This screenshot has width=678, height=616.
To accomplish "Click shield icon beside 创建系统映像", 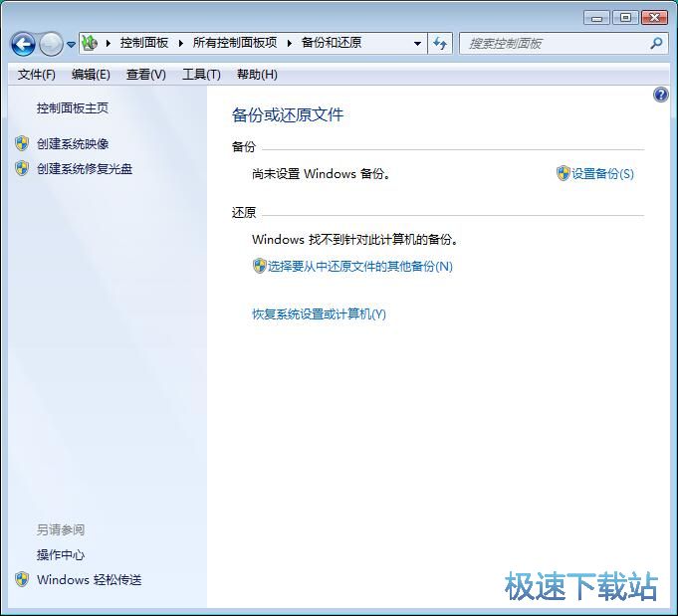I will click(22, 143).
